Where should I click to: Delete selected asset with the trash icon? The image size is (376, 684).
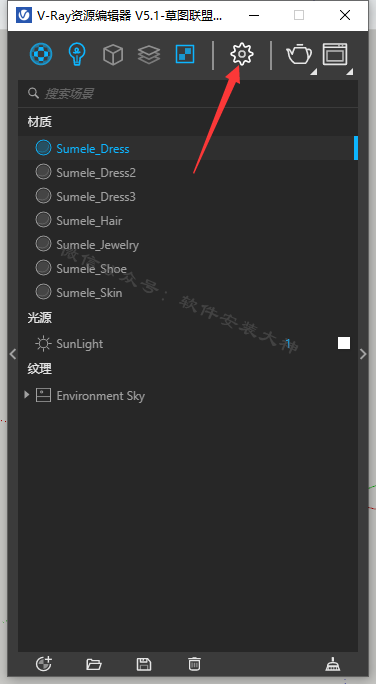pyautogui.click(x=194, y=664)
